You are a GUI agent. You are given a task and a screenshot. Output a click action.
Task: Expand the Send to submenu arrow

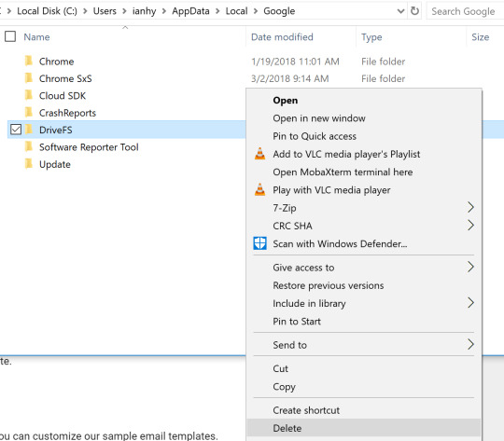point(470,344)
